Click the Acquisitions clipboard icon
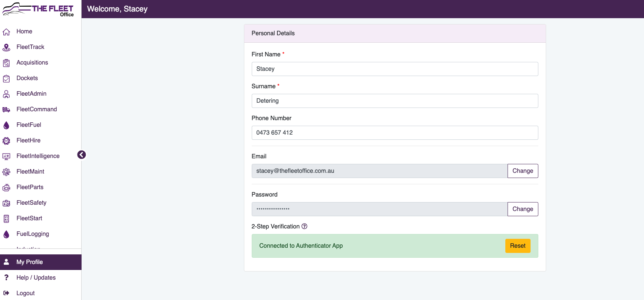 pos(6,63)
